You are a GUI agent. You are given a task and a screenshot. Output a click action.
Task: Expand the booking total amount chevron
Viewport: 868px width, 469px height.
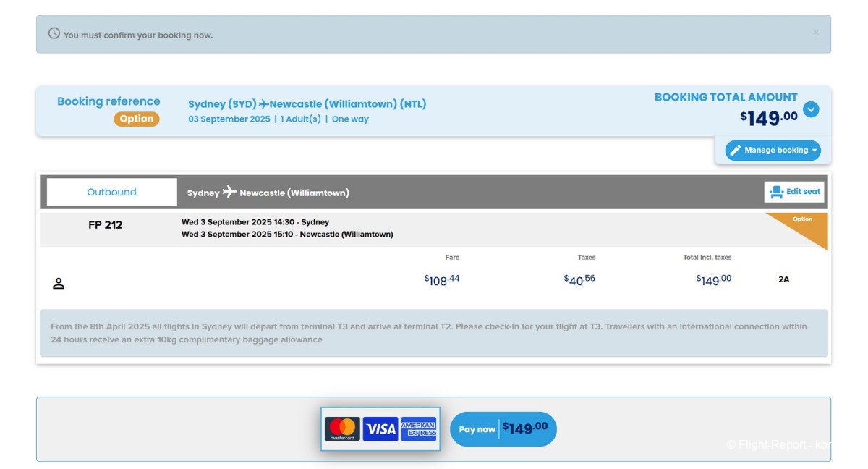pos(812,109)
